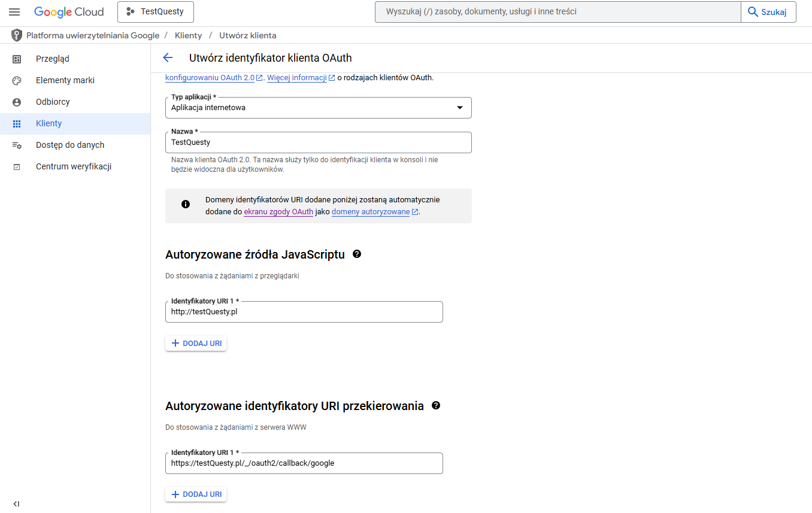
Task: Click help icon beside Autoryzowane źródła JavaScriptu
Action: pyautogui.click(x=357, y=254)
